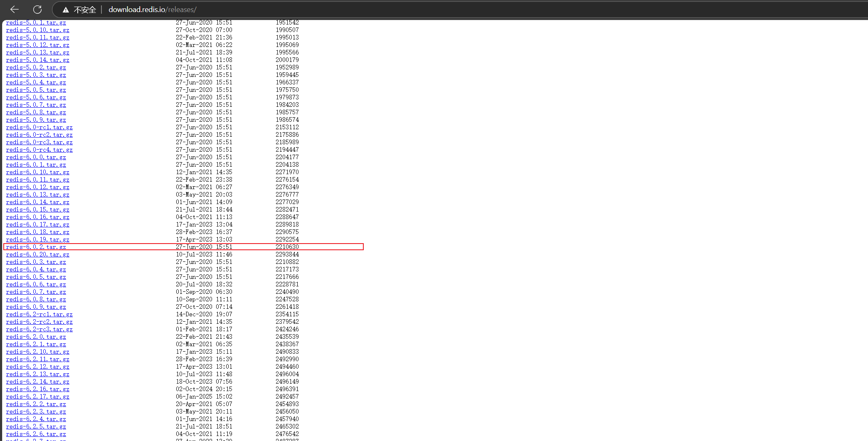
Task: Click redis-6.0.0.tar.gz link
Action: click(x=36, y=157)
